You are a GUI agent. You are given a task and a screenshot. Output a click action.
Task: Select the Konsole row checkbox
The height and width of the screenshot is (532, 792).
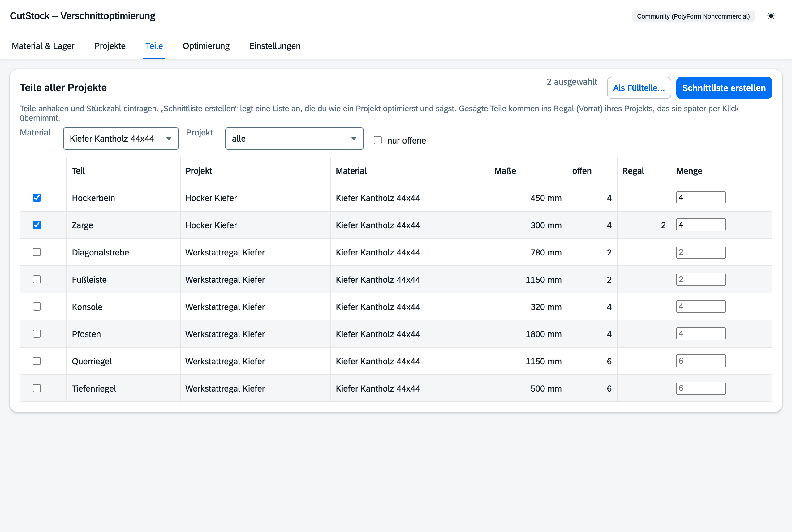(37, 307)
